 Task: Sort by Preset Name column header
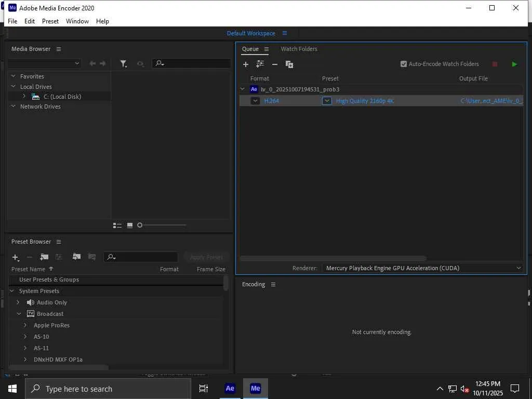pyautogui.click(x=28, y=269)
